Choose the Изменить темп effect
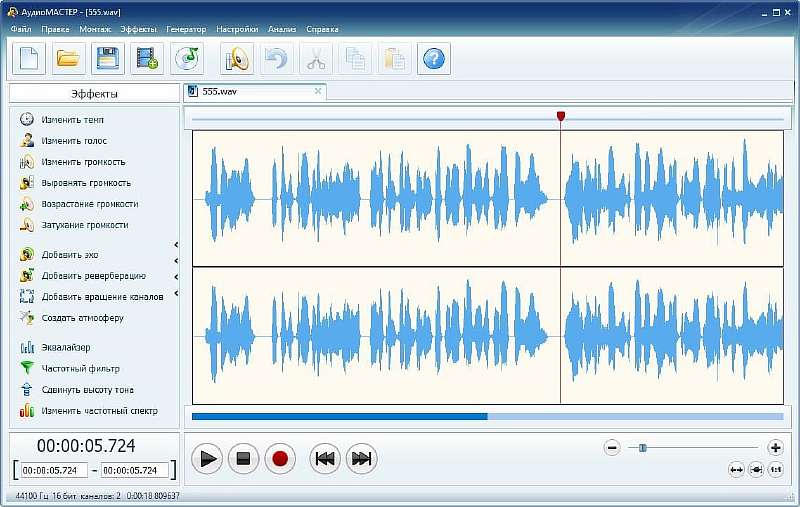The width and height of the screenshot is (800, 507). click(72, 120)
